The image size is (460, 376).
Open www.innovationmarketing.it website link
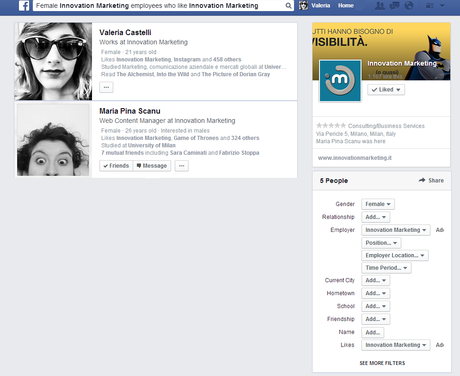click(355, 158)
